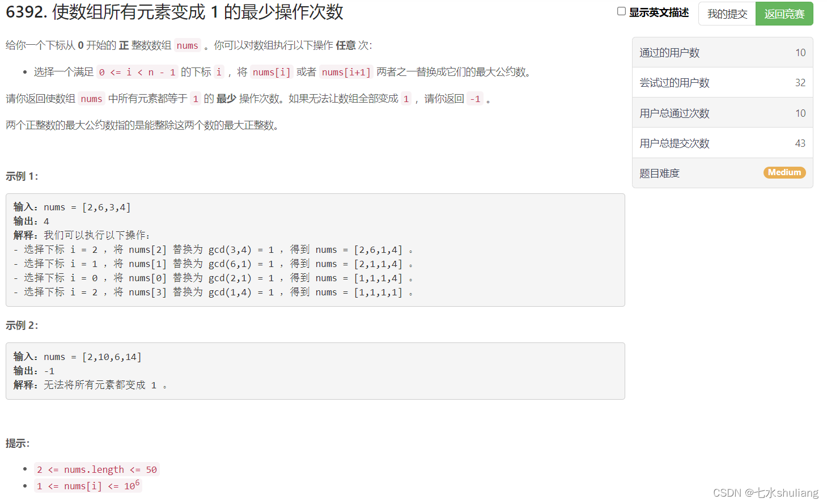Select the 用户总提交次数 row
Image resolution: width=827 pixels, height=504 pixels.
click(x=723, y=143)
